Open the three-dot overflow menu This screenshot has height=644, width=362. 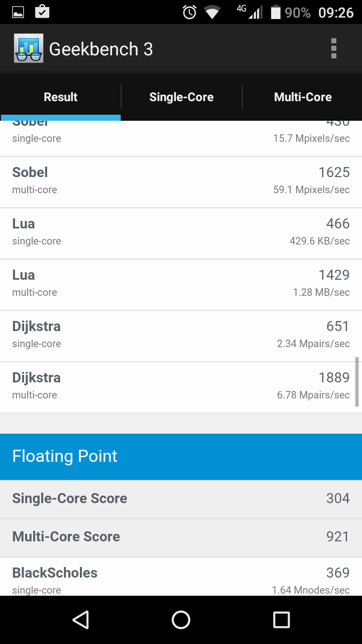click(x=333, y=49)
